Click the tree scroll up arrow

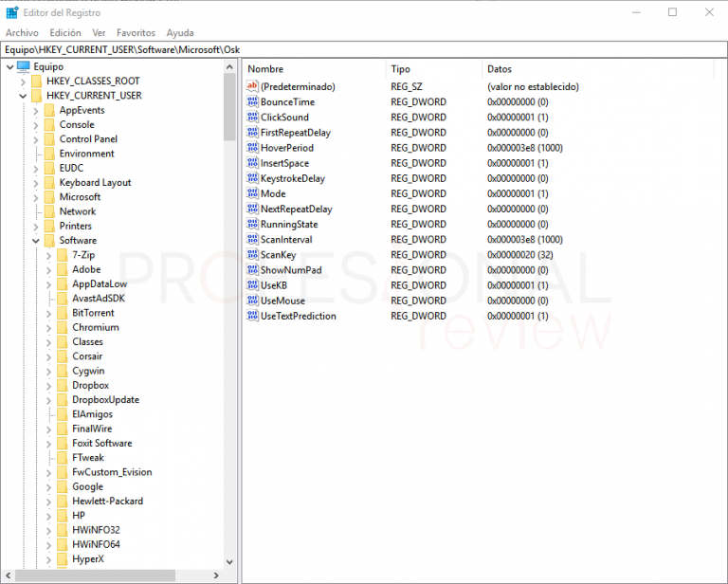click(229, 67)
